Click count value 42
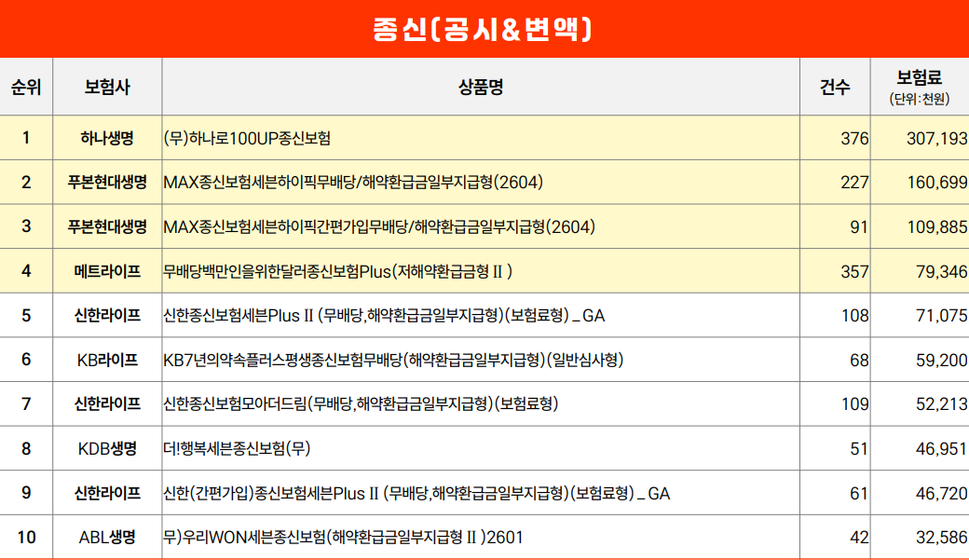This screenshot has width=969, height=560. coord(859,539)
